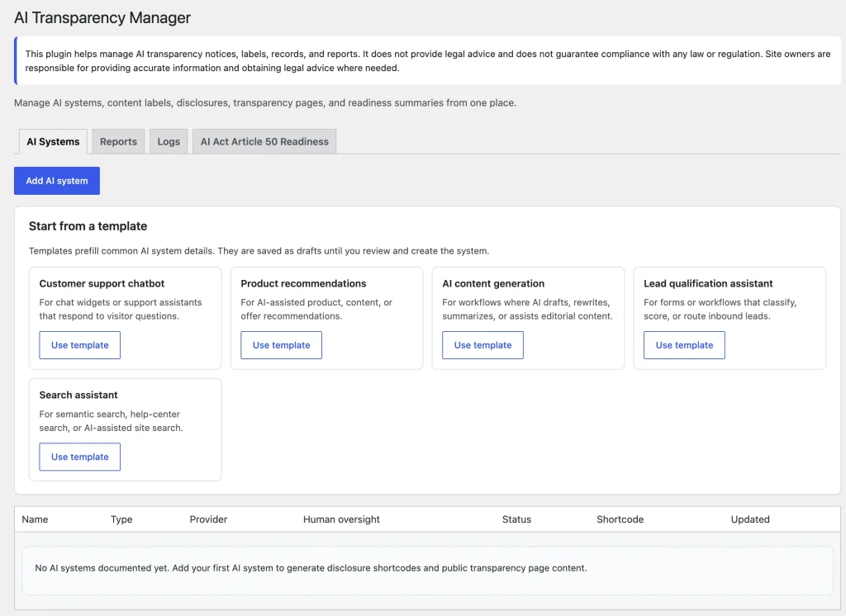The width and height of the screenshot is (846, 616).
Task: Click the AI content generation card title
Action: pos(493,284)
